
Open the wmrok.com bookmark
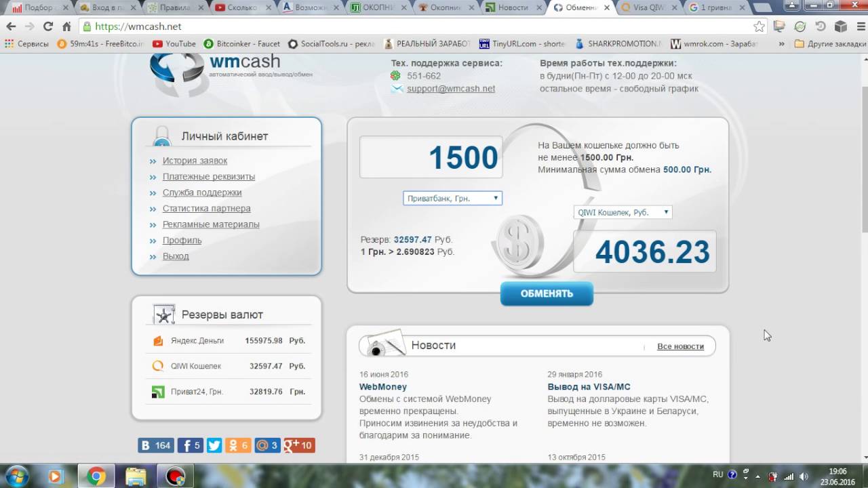click(714, 43)
